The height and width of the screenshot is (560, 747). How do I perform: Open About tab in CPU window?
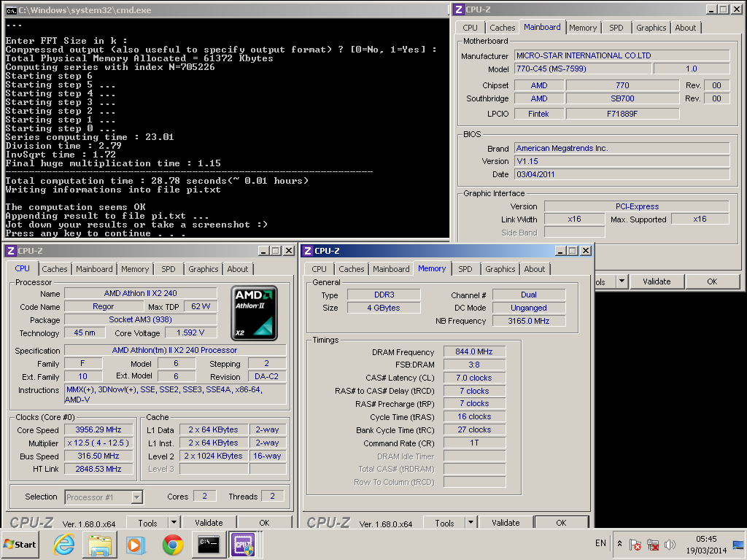(237, 269)
